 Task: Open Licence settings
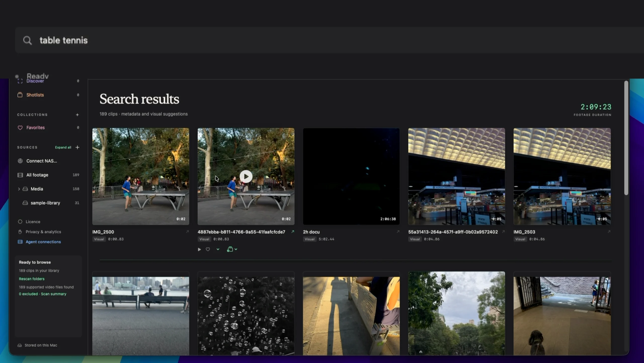33,221
